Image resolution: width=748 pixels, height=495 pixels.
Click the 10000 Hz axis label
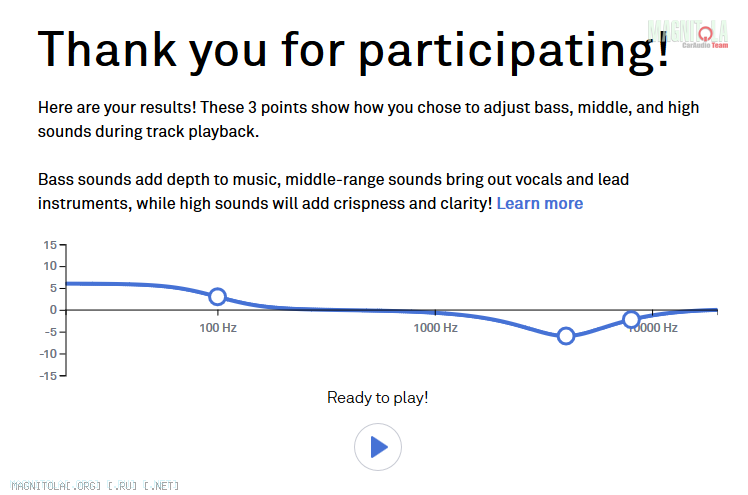tap(653, 328)
